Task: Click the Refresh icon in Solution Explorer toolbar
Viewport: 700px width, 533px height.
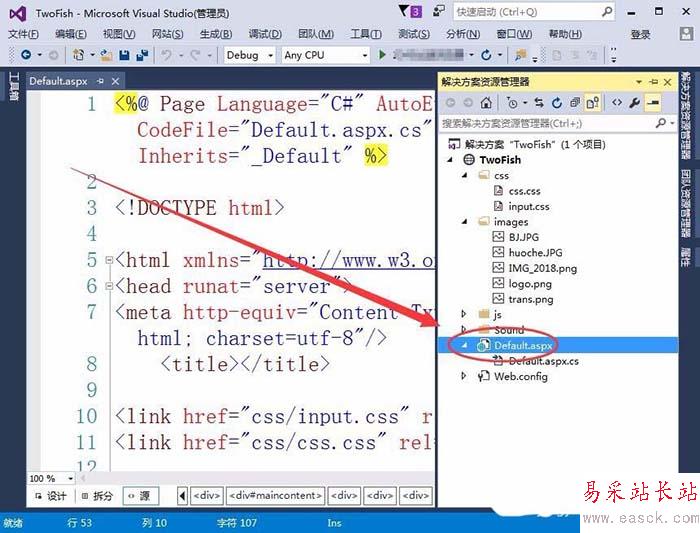Action: [557, 103]
